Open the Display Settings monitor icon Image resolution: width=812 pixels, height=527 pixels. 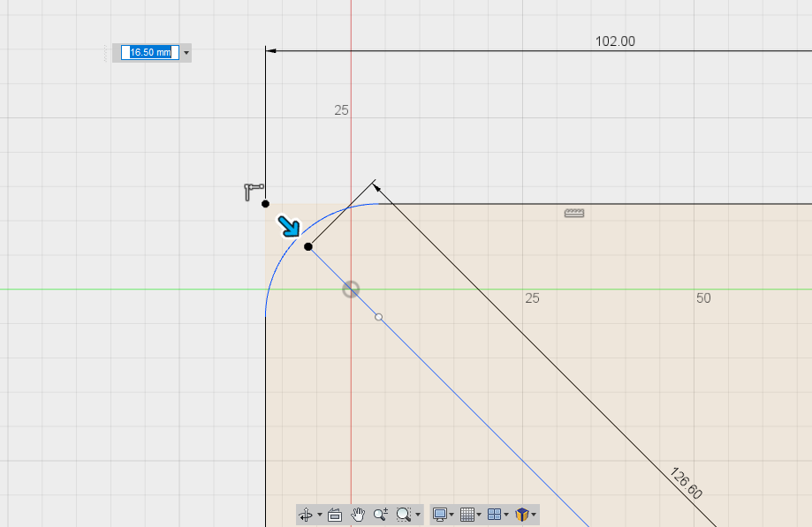440,515
